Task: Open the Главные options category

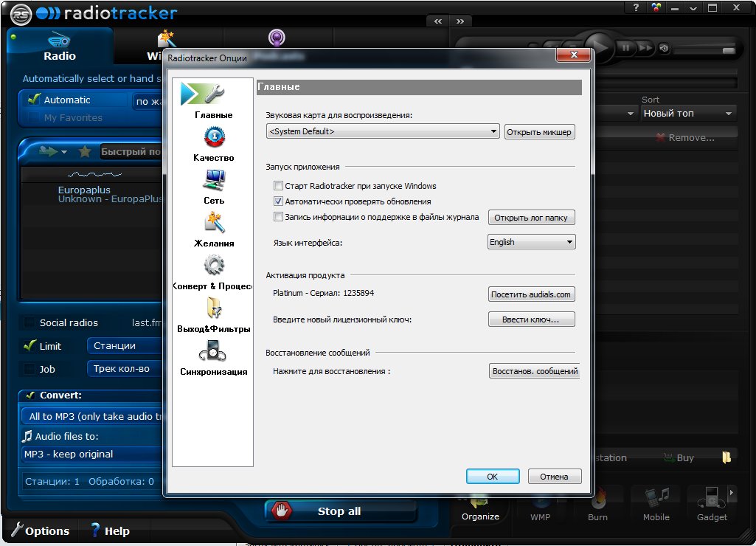Action: pyautogui.click(x=212, y=100)
